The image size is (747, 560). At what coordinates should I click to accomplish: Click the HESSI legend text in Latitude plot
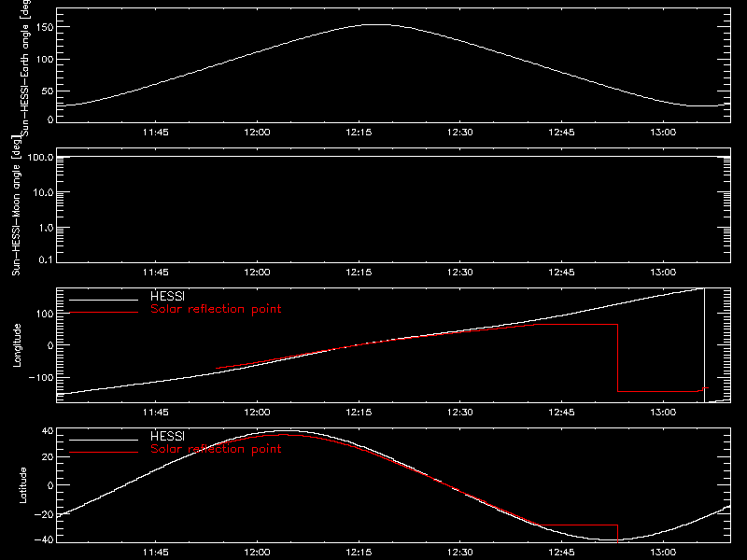pyautogui.click(x=167, y=436)
